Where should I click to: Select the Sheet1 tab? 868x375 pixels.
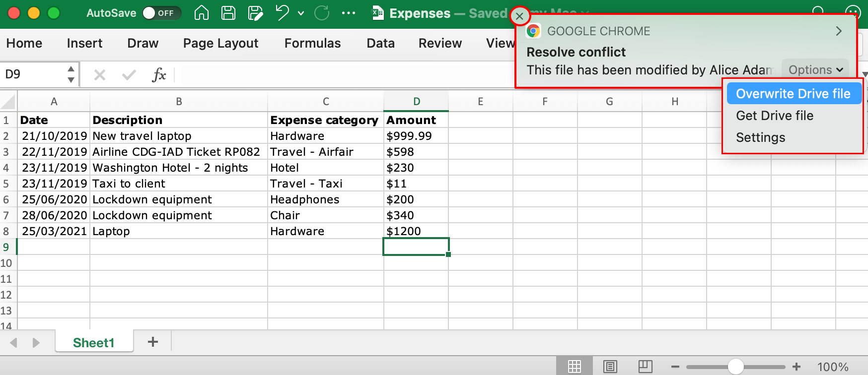pos(94,342)
